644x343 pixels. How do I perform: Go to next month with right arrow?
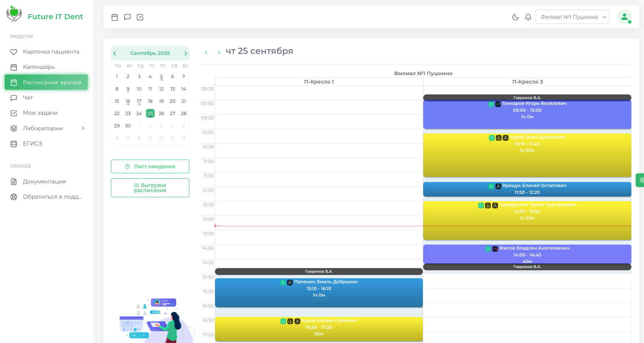coord(186,53)
